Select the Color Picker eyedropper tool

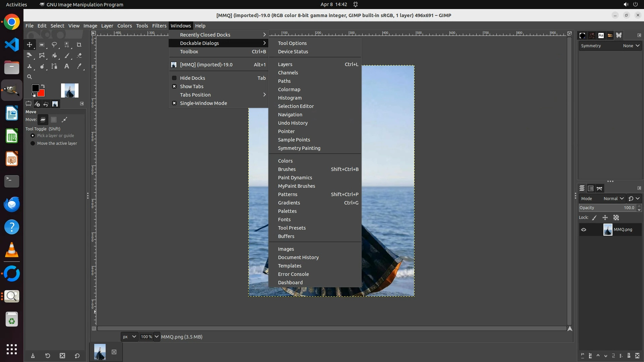coord(79,66)
